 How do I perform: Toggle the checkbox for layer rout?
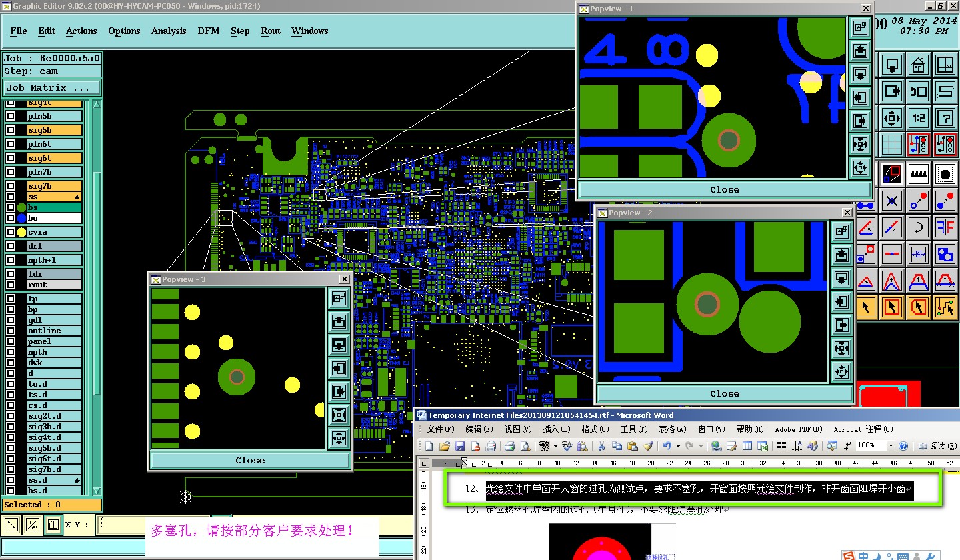point(11,285)
